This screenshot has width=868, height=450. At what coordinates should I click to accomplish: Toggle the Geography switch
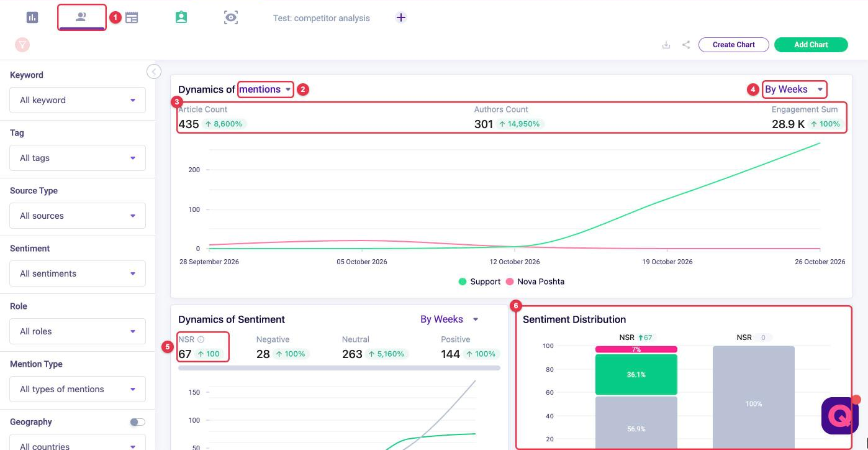137,422
